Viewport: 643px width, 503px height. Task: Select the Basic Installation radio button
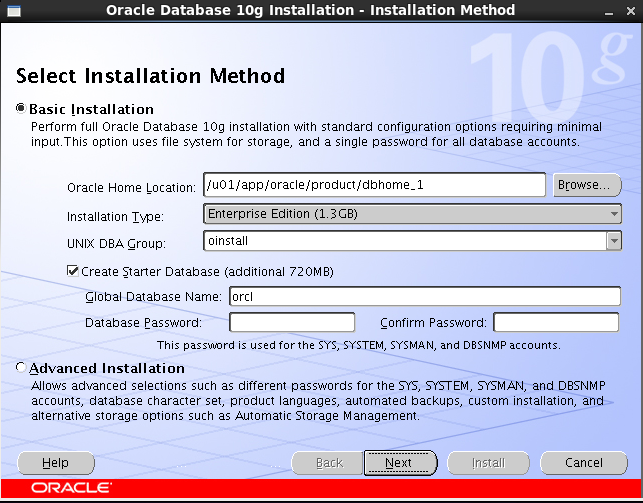[21, 109]
